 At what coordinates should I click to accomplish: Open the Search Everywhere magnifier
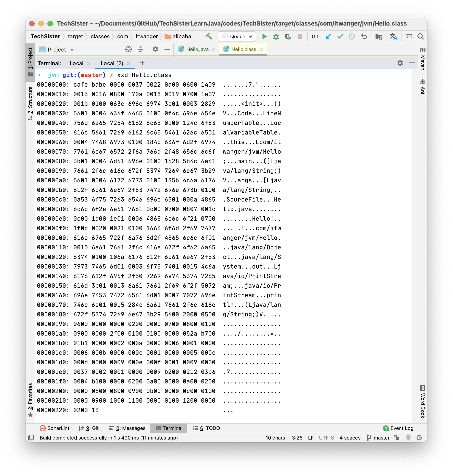tap(420, 36)
